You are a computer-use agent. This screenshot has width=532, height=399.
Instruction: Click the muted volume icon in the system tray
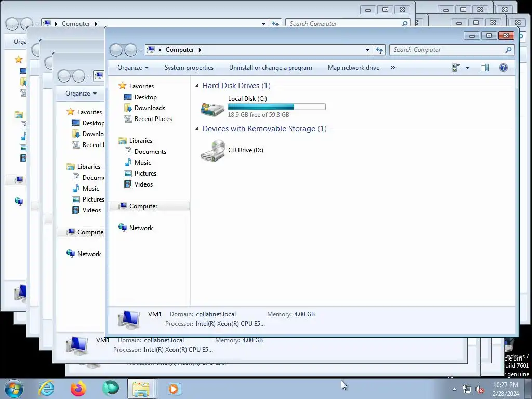pos(480,390)
